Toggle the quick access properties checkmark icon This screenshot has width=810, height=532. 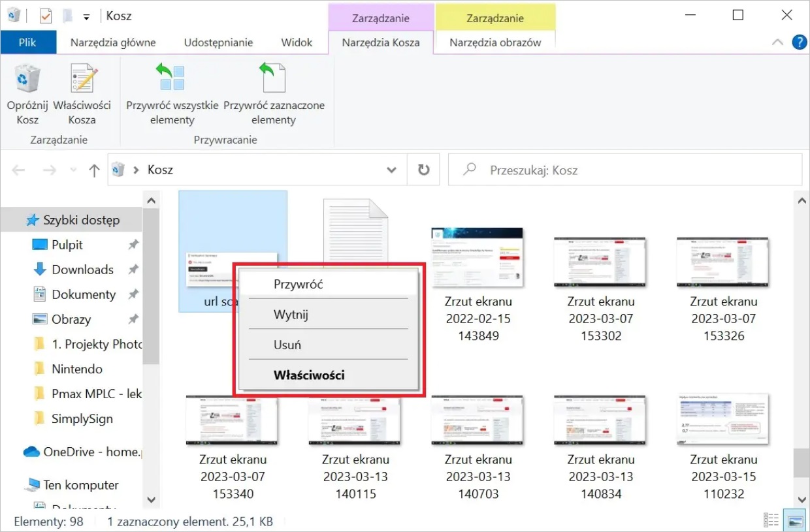point(46,15)
